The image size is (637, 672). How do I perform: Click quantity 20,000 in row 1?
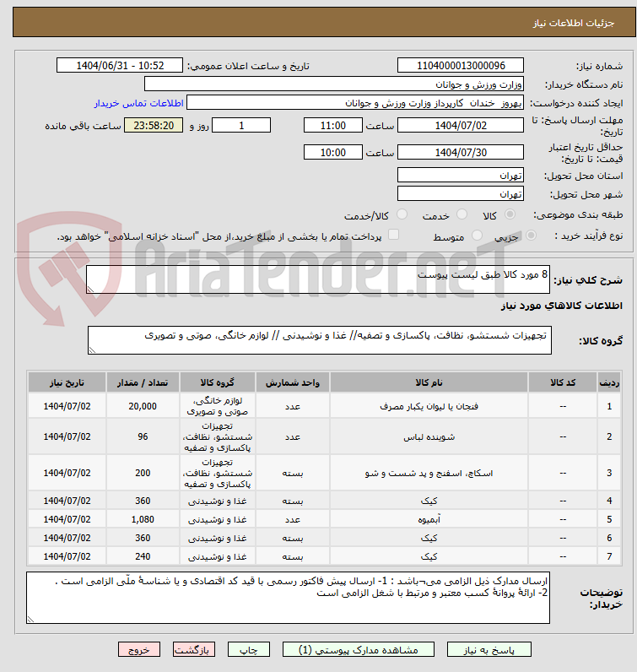pyautogui.click(x=143, y=406)
